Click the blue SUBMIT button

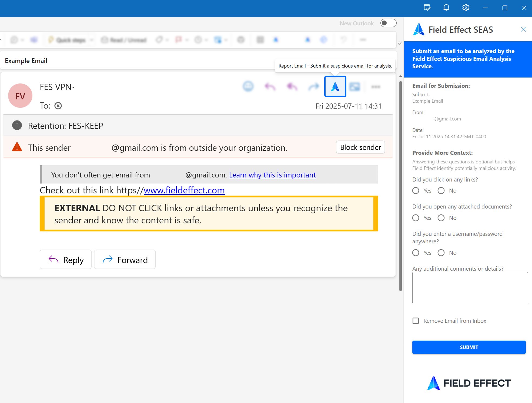click(x=469, y=347)
